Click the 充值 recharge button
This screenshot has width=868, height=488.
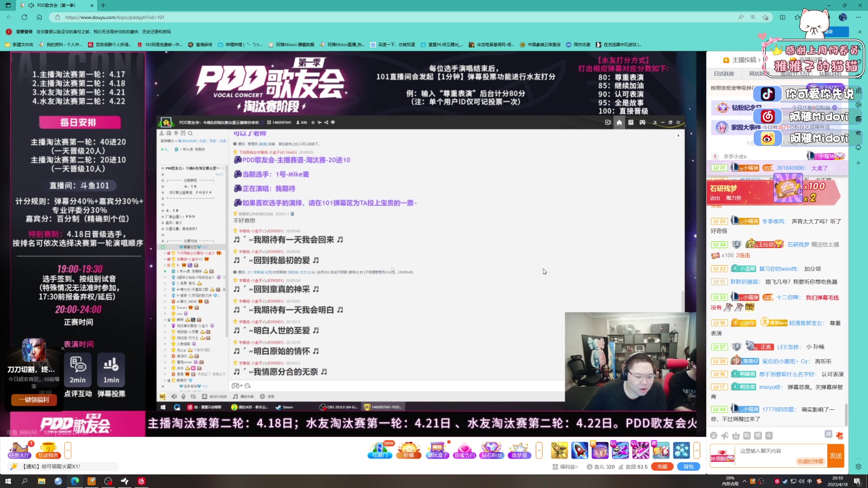click(662, 466)
